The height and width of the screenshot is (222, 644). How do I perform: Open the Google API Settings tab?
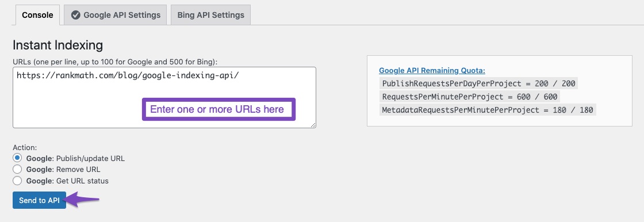[116, 15]
